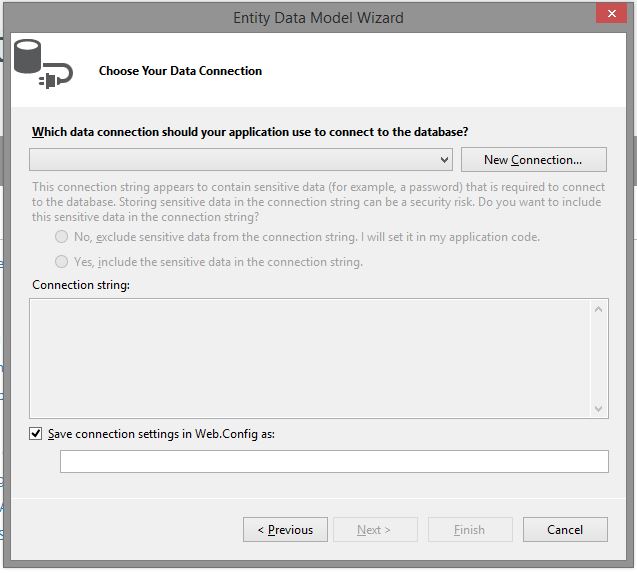637x573 pixels.
Task: Open the New Connection dialog
Action: [533, 160]
